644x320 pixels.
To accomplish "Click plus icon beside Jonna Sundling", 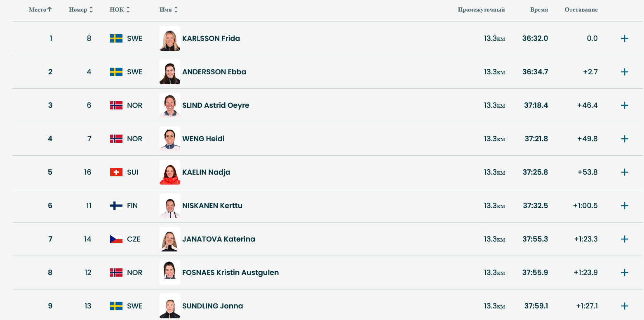I will pyautogui.click(x=624, y=306).
